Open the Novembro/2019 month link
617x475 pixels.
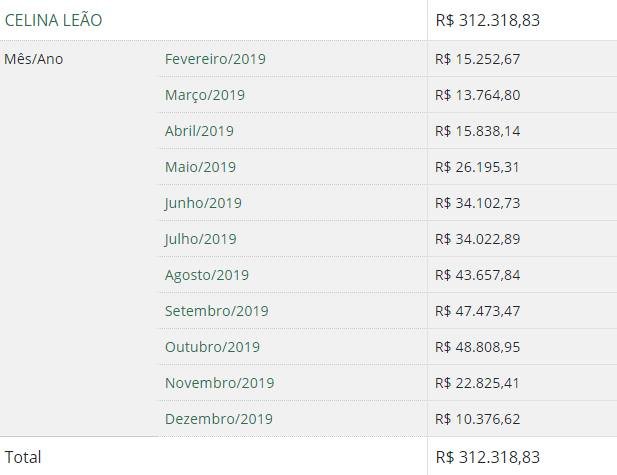point(220,383)
